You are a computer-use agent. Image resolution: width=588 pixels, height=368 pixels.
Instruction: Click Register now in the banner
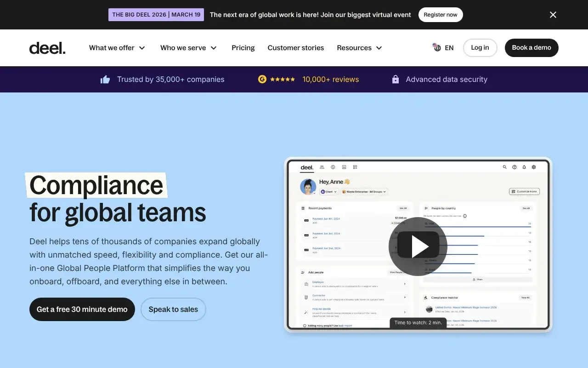tap(440, 15)
